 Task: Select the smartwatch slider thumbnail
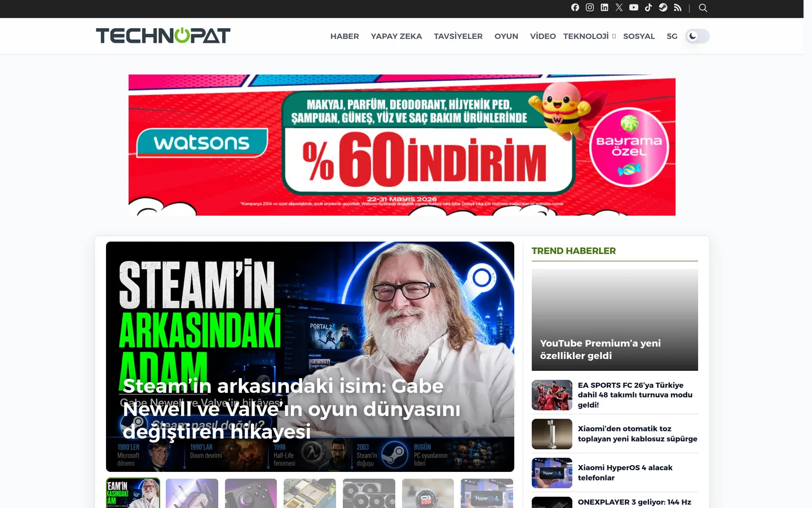point(428,493)
